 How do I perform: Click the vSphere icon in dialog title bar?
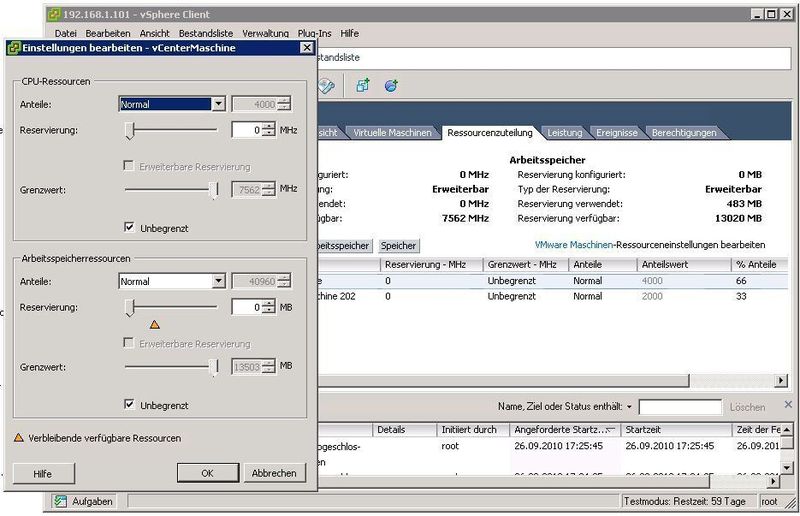[13, 48]
